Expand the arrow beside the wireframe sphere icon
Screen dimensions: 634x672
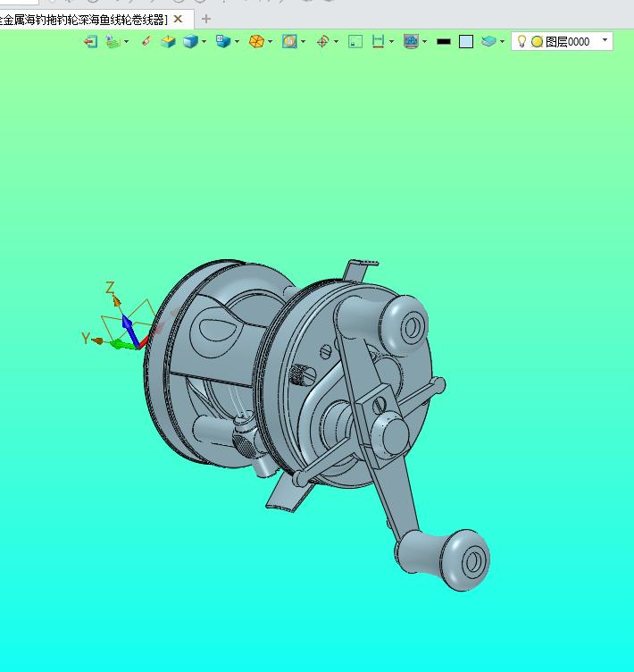(271, 41)
